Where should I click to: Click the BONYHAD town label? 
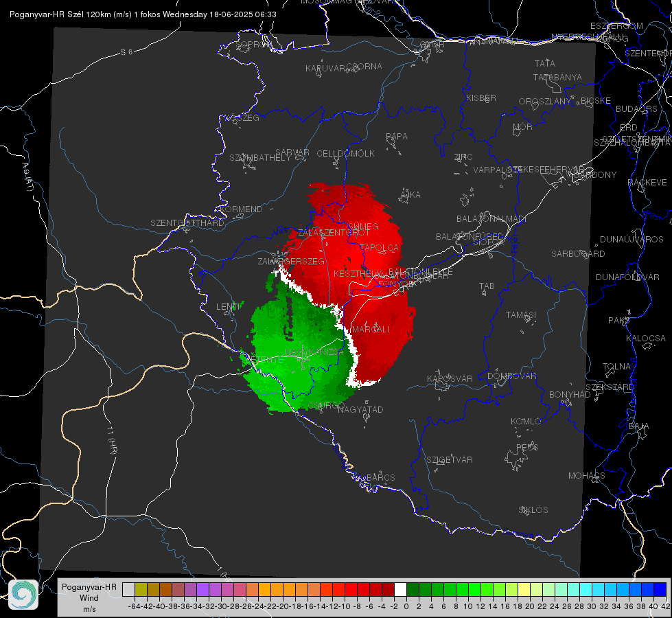[x=570, y=394]
